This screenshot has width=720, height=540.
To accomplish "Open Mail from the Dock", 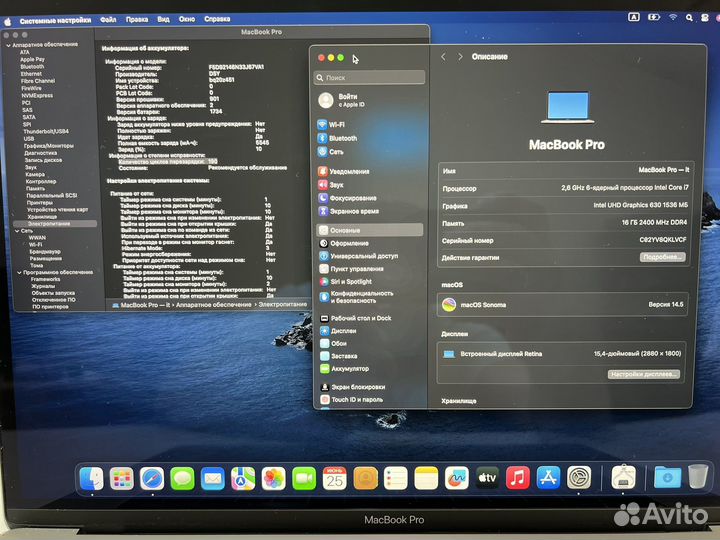I will point(213,478).
